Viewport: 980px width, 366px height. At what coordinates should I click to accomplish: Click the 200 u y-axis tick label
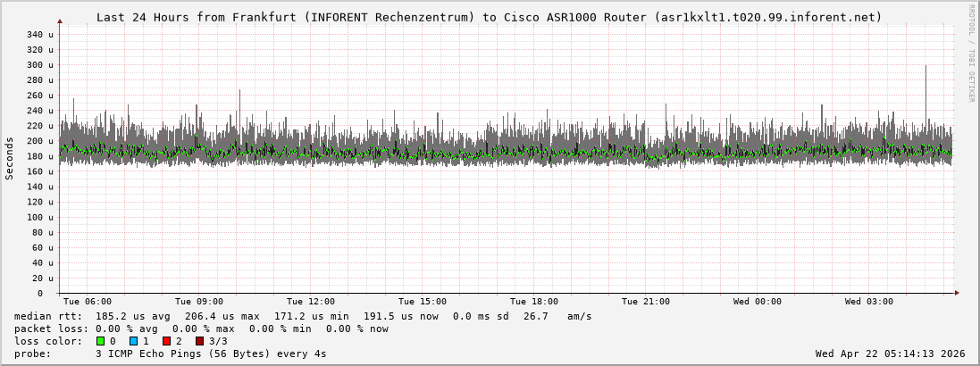tap(41, 141)
